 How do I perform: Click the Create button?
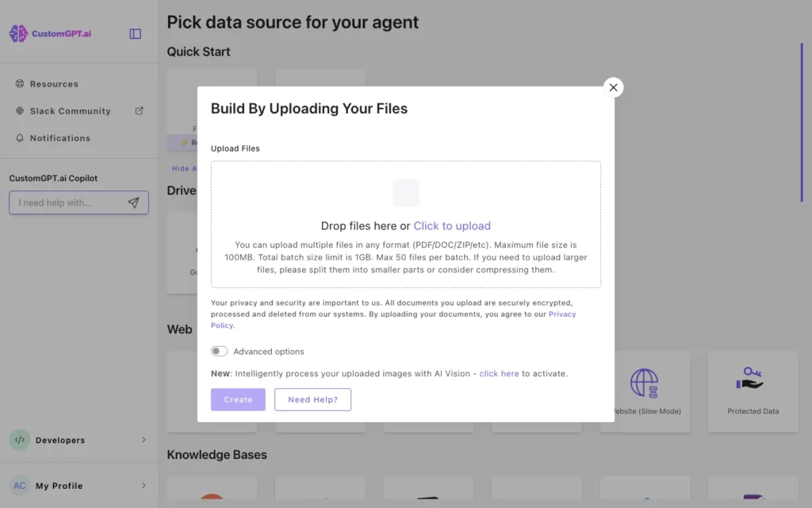click(237, 399)
